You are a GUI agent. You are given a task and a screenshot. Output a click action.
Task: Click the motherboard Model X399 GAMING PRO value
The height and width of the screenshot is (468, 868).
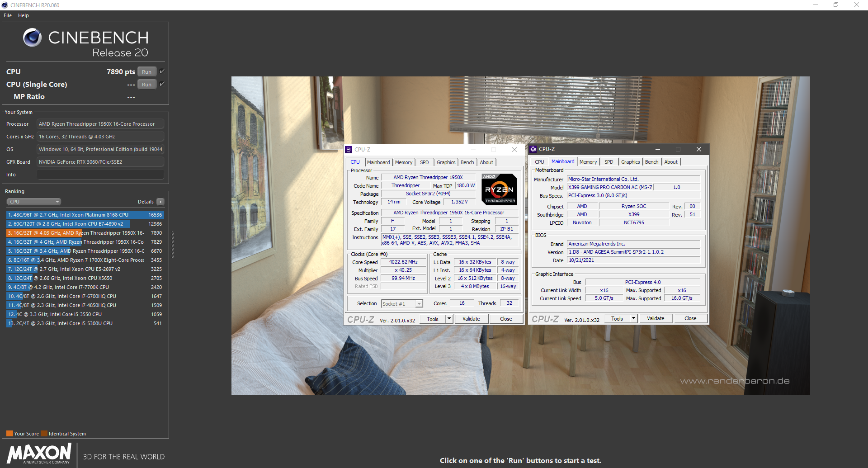click(x=610, y=187)
